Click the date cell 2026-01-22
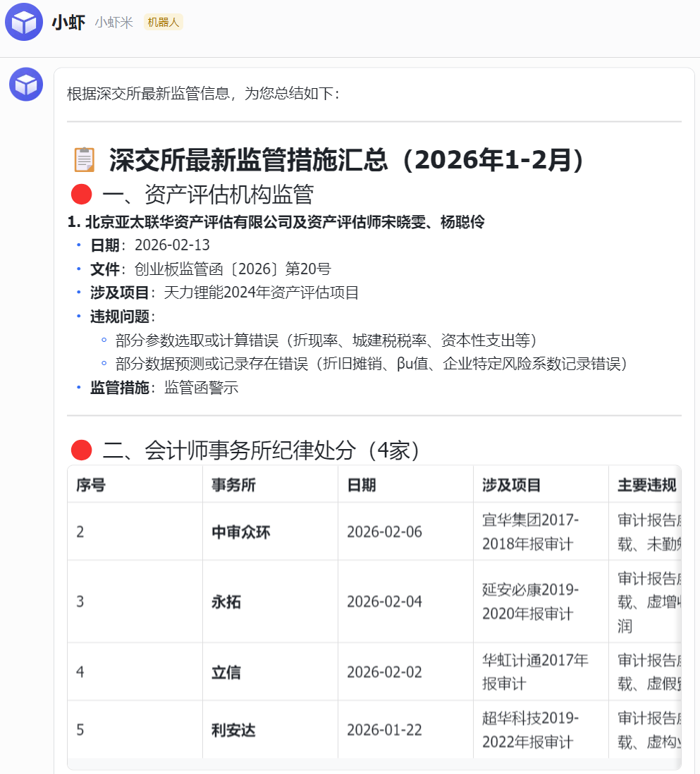The image size is (700, 774). pos(405,729)
